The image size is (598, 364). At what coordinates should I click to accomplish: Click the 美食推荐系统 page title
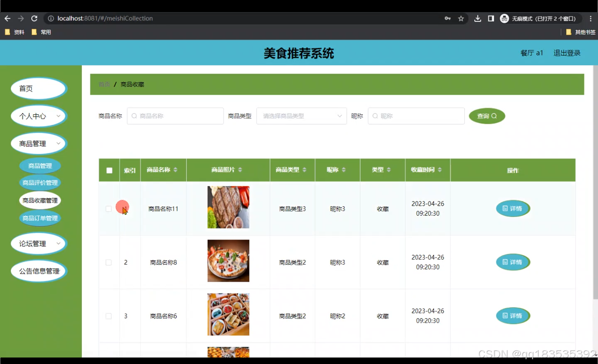(x=299, y=53)
